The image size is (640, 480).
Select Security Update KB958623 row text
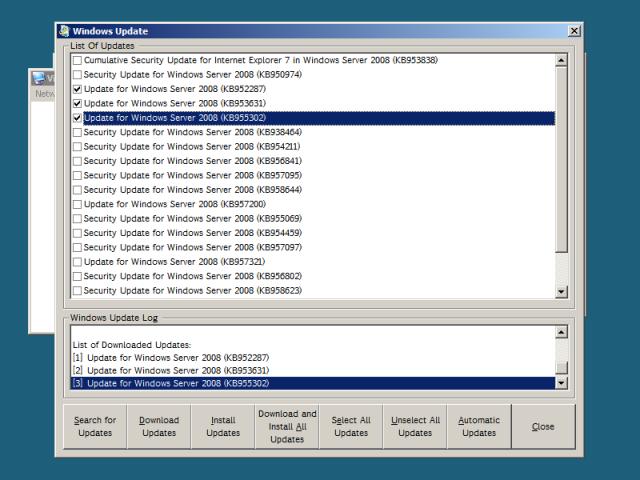pos(193,291)
